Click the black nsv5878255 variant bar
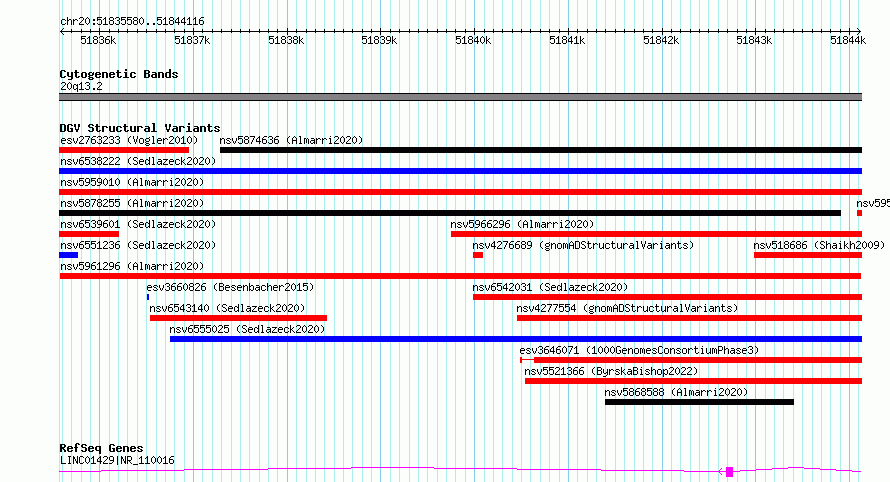Viewport: 890px width, 482px height. tap(450, 213)
